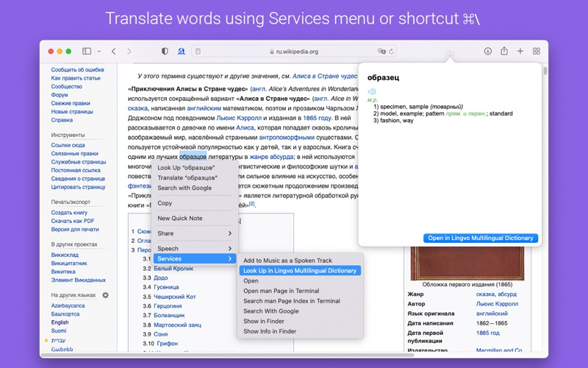588x368 pixels.
Task: Jump to contents entry Белый Кролик
Action: (x=173, y=269)
